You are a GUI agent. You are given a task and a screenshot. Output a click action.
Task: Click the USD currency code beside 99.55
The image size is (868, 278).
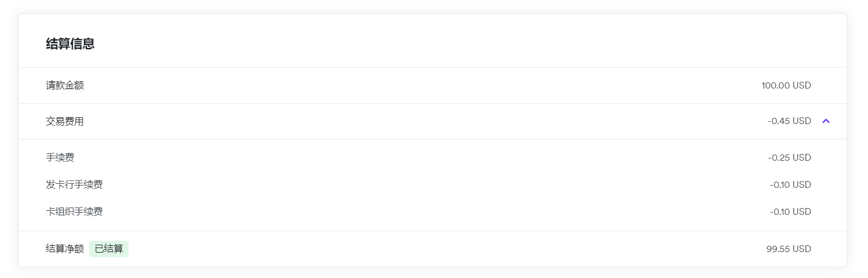(x=801, y=249)
